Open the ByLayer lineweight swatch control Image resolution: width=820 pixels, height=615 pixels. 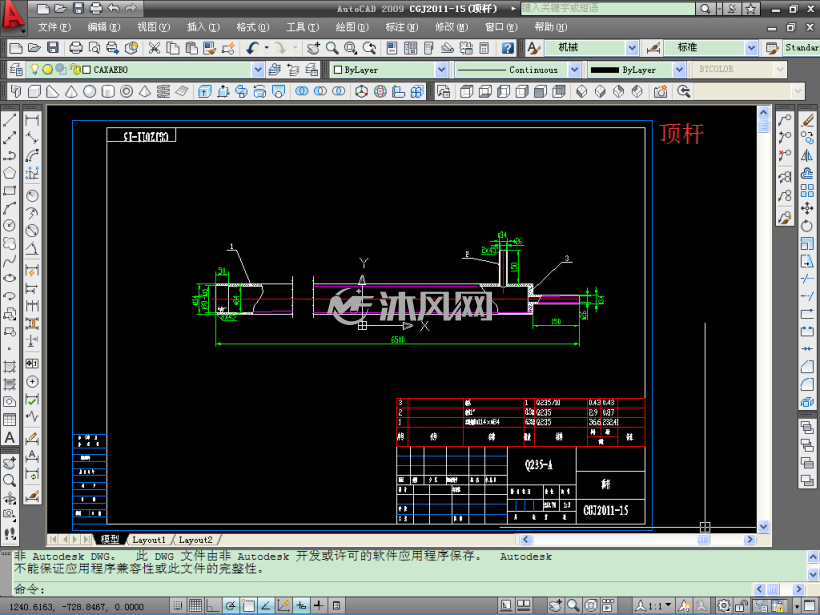636,70
